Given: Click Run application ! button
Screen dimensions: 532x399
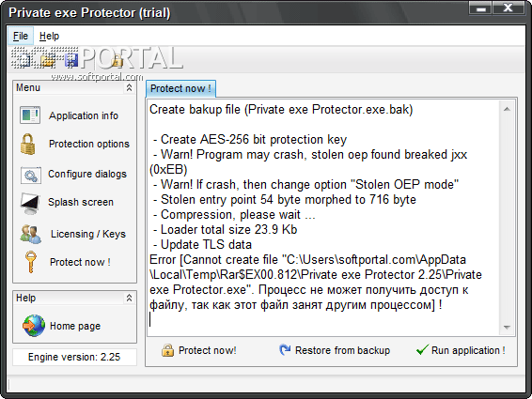Looking at the screenshot, I should click(x=461, y=350).
